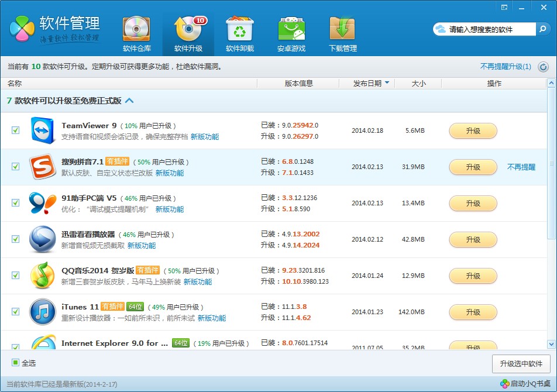Toggle the Internet Explorer 9.0 checkbox
557x392 pixels.
(x=15, y=346)
